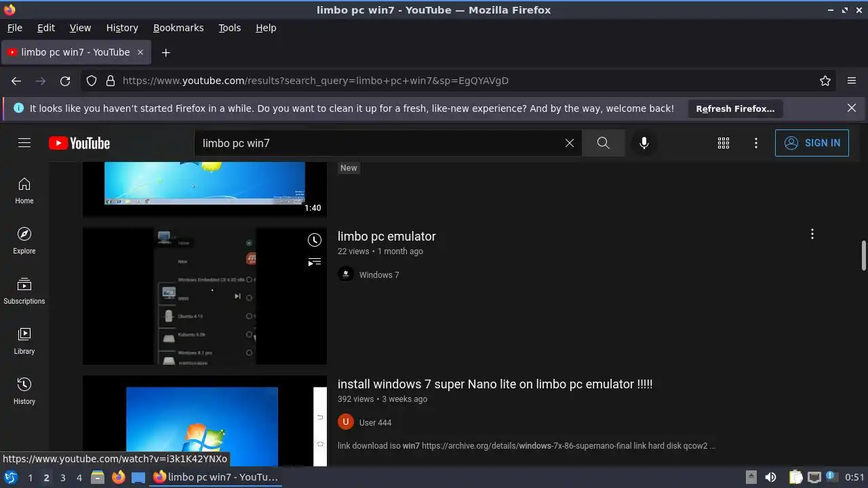Screen dimensions: 868x488
Task: Open the Help menu
Action: pyautogui.click(x=266, y=28)
